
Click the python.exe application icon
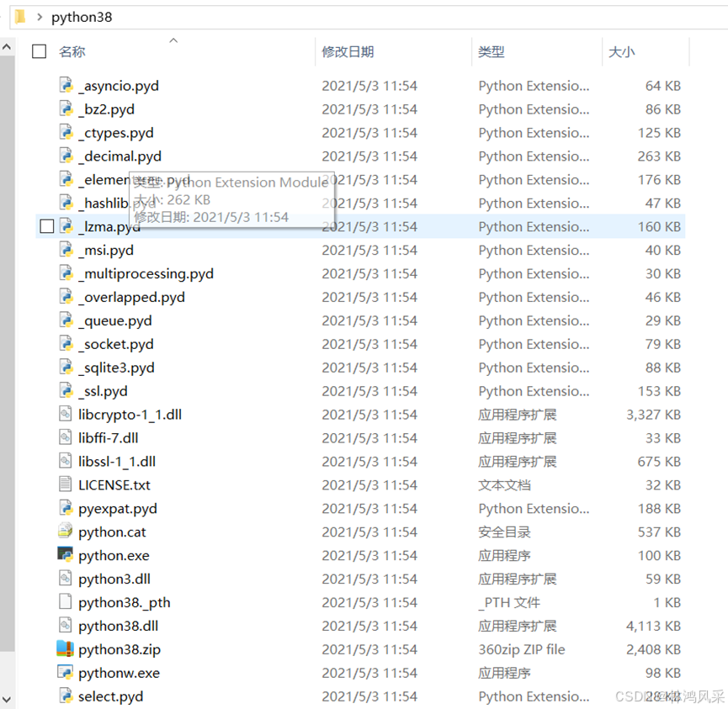tap(66, 555)
